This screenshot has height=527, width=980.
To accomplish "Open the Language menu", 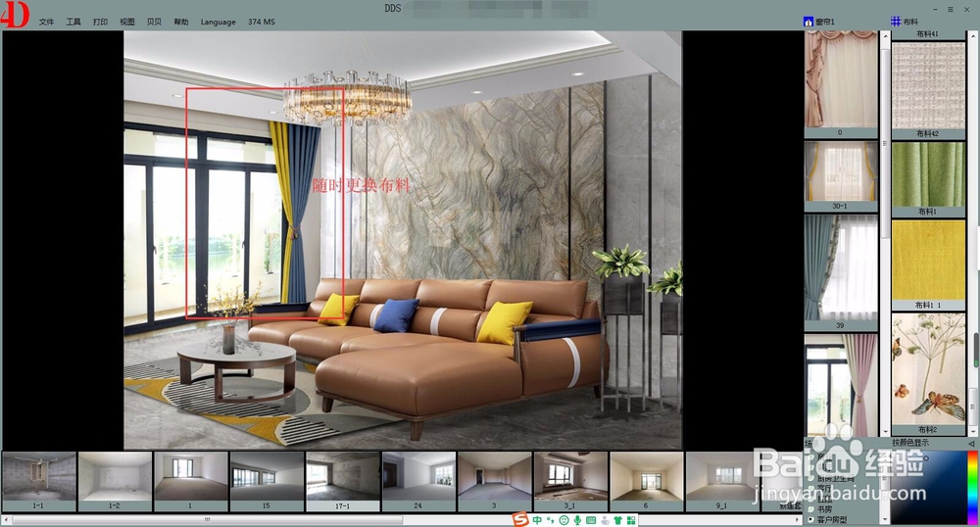I will pyautogui.click(x=219, y=22).
